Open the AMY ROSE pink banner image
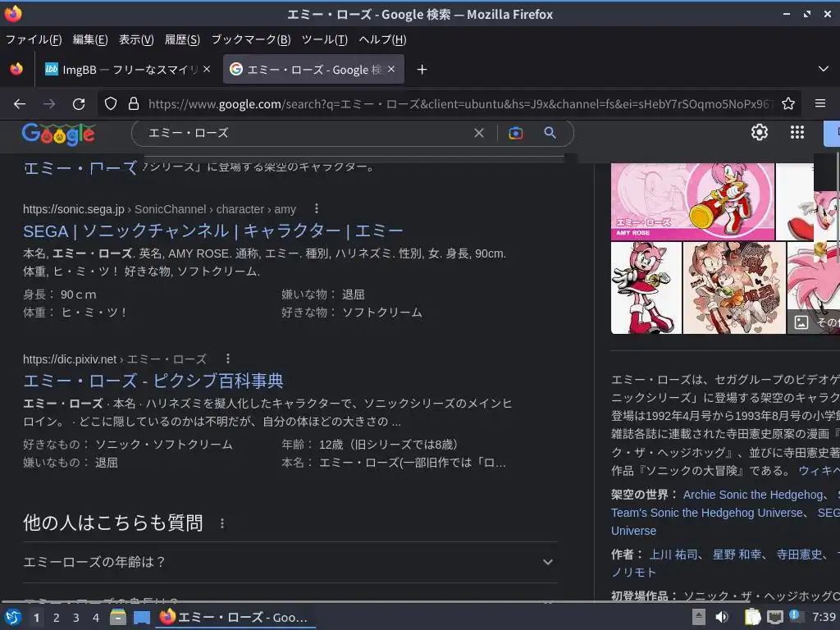 [x=692, y=202]
